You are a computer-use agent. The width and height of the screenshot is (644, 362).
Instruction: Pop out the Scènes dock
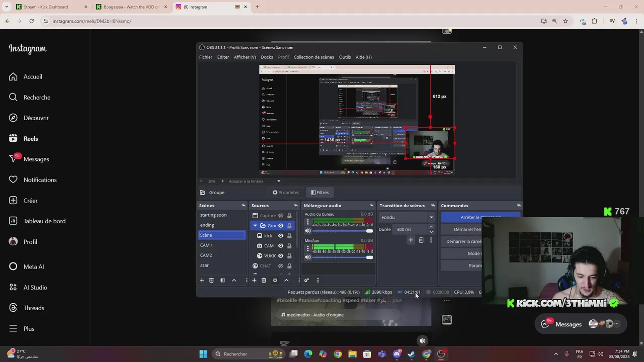244,206
